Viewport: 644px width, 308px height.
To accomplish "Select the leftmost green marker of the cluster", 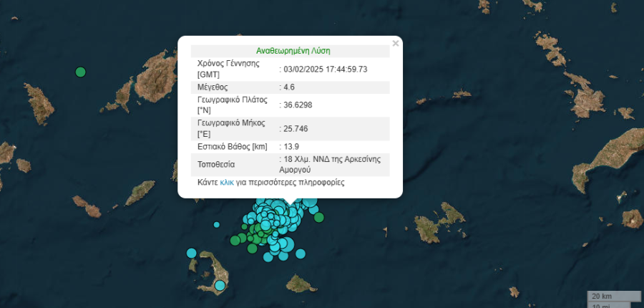I will click(x=235, y=240).
